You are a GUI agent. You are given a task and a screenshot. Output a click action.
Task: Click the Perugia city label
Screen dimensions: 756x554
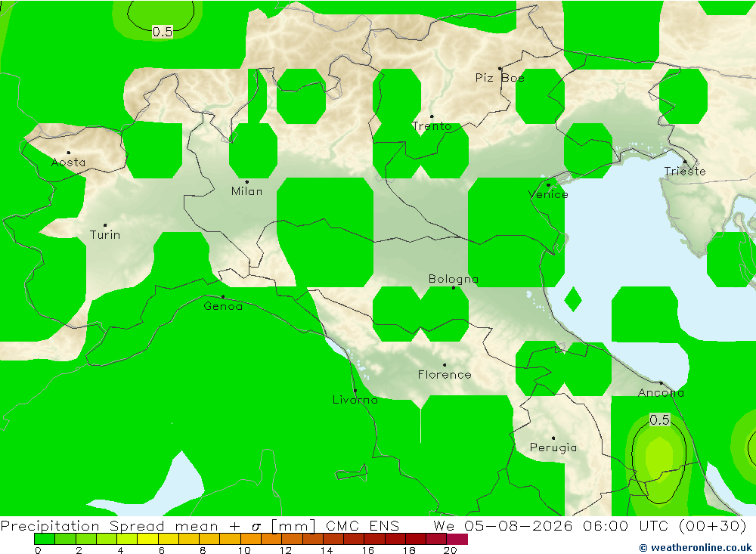click(553, 447)
